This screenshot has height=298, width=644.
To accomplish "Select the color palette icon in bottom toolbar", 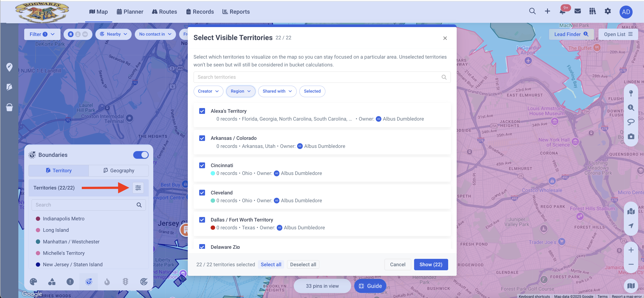I will point(33,281).
